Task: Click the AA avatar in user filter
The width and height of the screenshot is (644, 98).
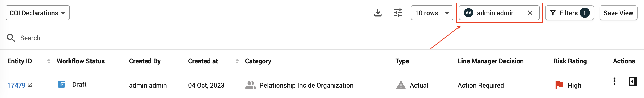Action: pos(469,13)
